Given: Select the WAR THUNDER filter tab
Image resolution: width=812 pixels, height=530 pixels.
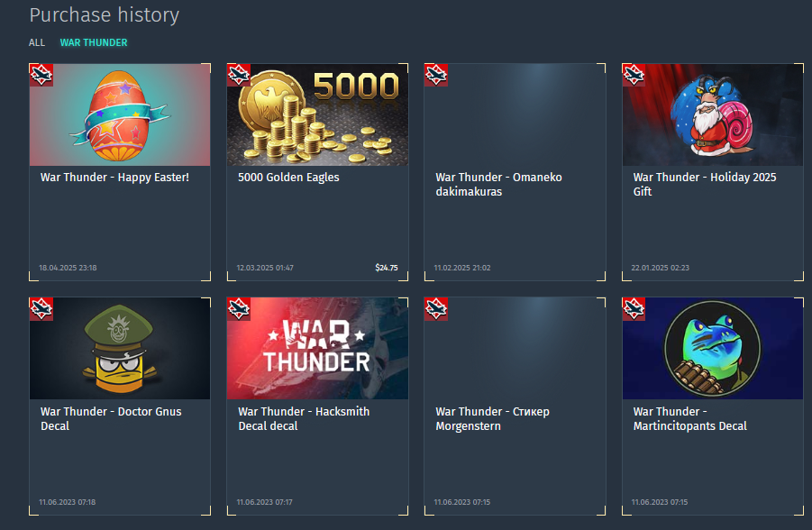Looking at the screenshot, I should (x=94, y=42).
